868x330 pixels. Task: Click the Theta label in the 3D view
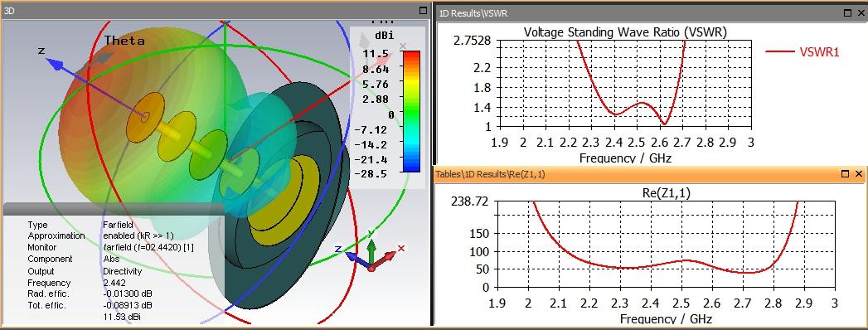click(124, 41)
